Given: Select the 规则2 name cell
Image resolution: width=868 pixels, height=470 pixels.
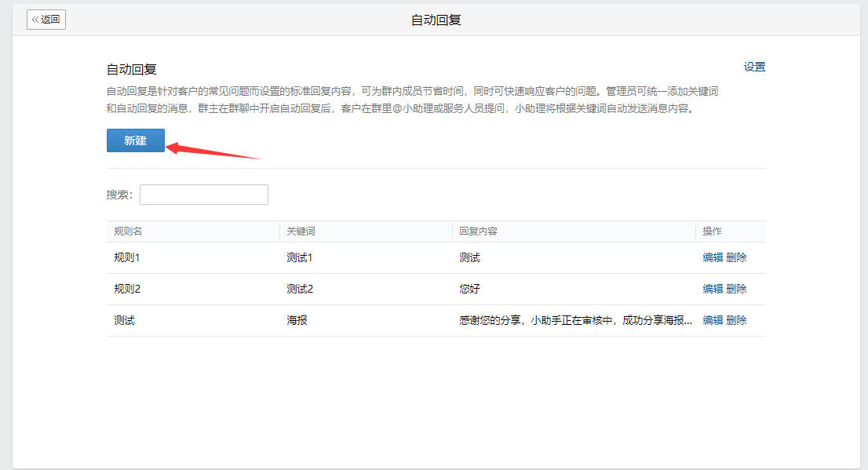Looking at the screenshot, I should [127, 289].
